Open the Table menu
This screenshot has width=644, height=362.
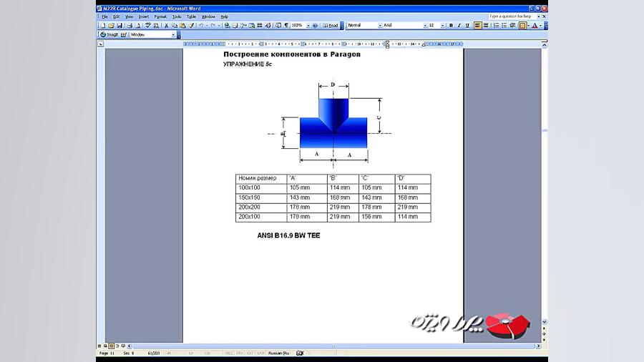[x=191, y=16]
